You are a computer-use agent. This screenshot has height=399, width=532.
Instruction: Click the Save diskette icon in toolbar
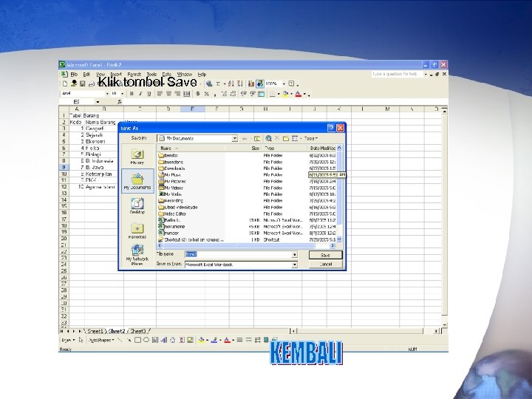click(x=82, y=83)
